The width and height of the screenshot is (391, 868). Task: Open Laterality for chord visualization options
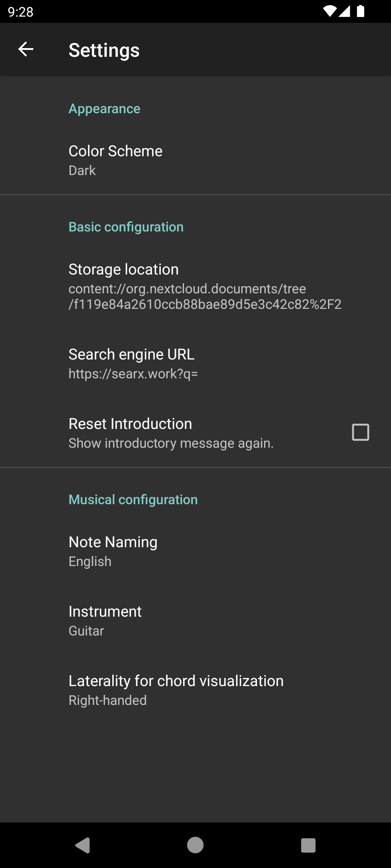coord(176,690)
